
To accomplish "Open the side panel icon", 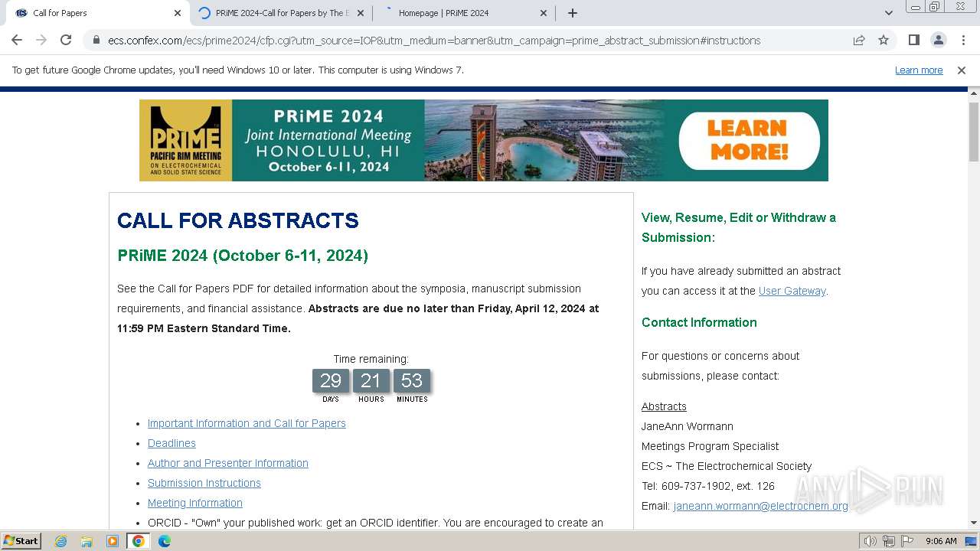I will point(913,40).
